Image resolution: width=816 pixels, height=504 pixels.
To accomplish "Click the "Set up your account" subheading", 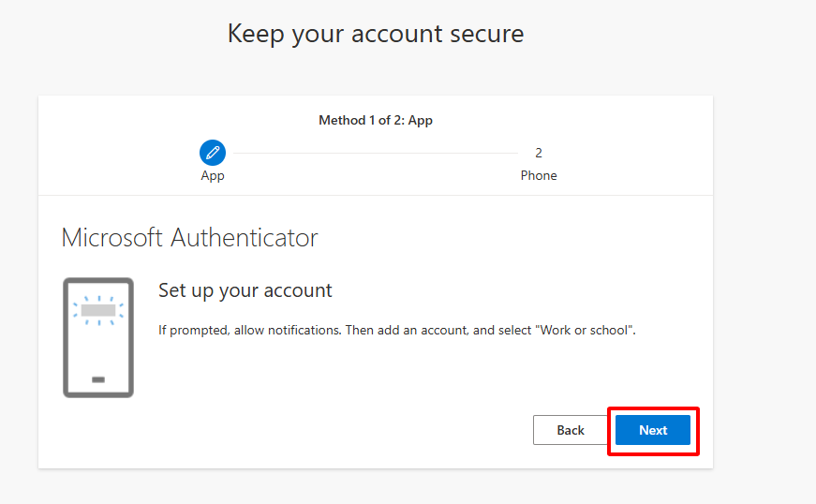I will [x=245, y=290].
